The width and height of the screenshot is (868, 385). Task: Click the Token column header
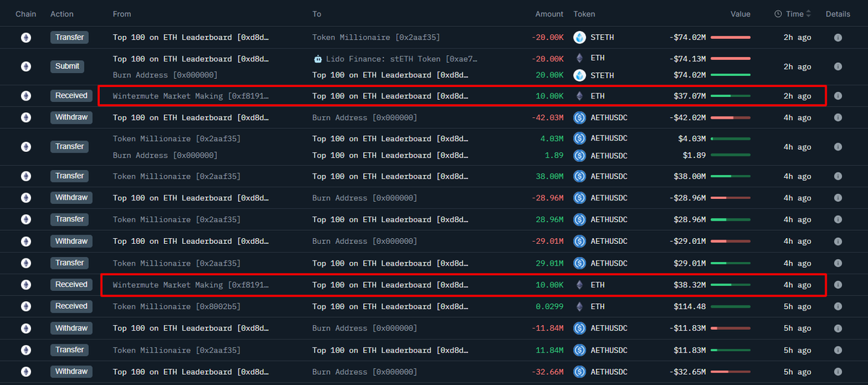584,14
